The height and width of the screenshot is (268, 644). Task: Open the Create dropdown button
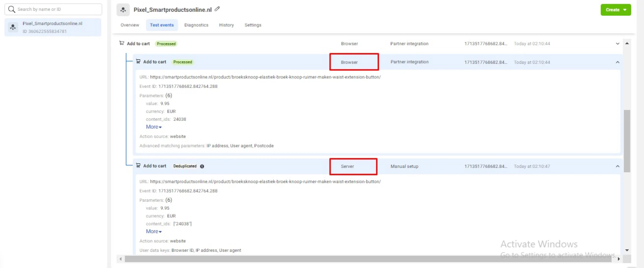click(x=615, y=10)
